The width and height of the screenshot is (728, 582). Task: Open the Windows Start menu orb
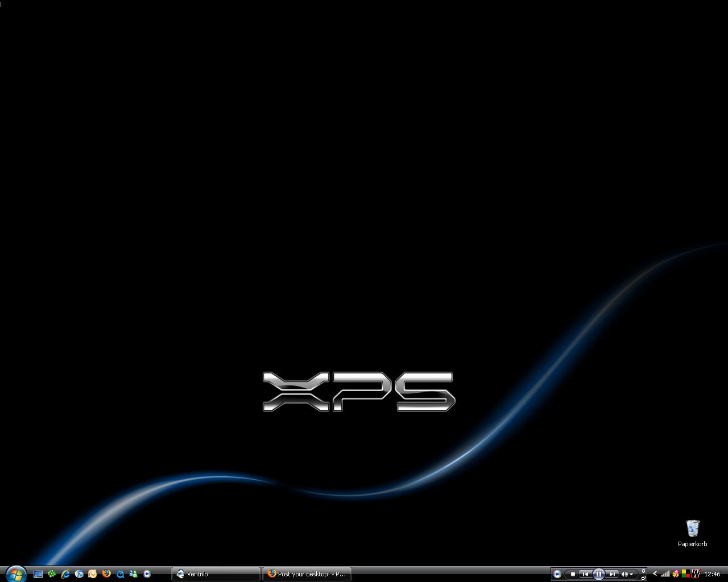[15, 573]
